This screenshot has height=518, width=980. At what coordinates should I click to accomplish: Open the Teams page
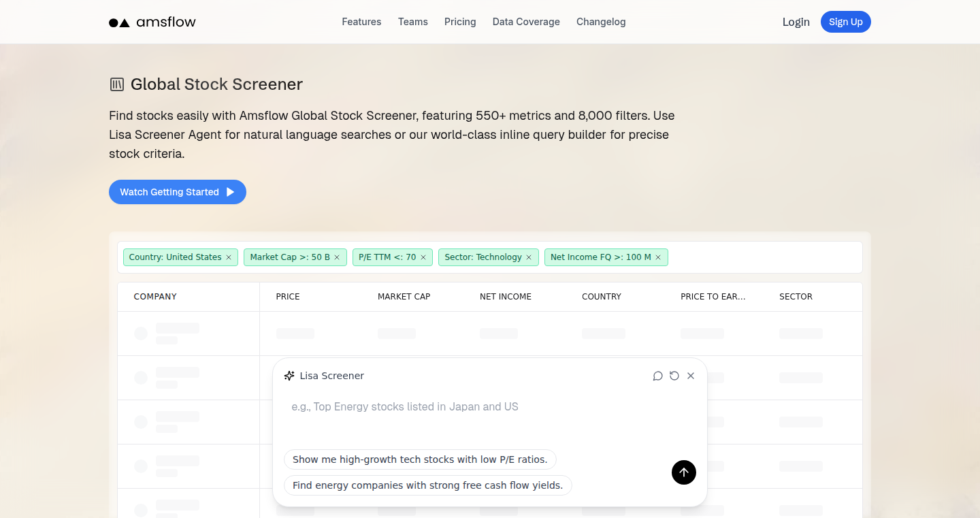pyautogui.click(x=413, y=22)
